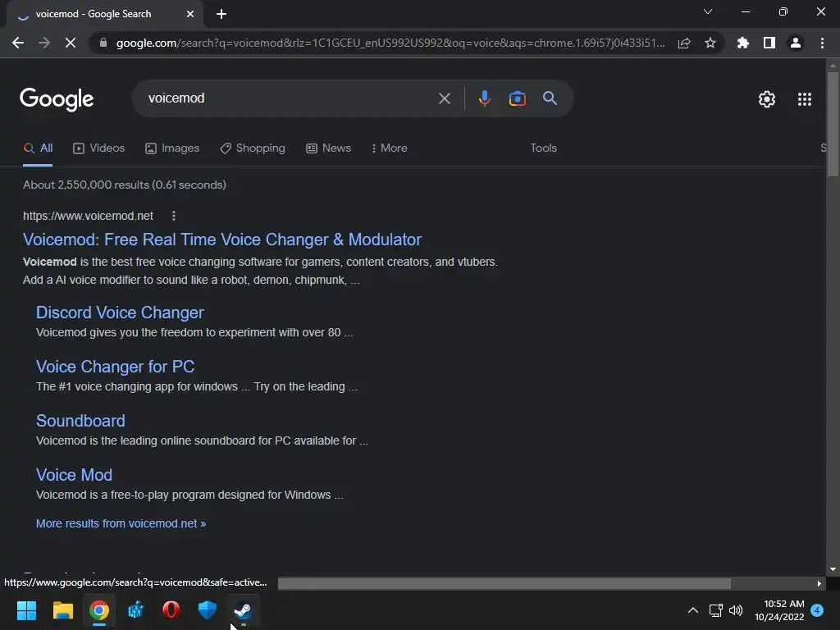This screenshot has height=630, width=840.
Task: Bookmark this page with star icon
Action: tap(710, 43)
